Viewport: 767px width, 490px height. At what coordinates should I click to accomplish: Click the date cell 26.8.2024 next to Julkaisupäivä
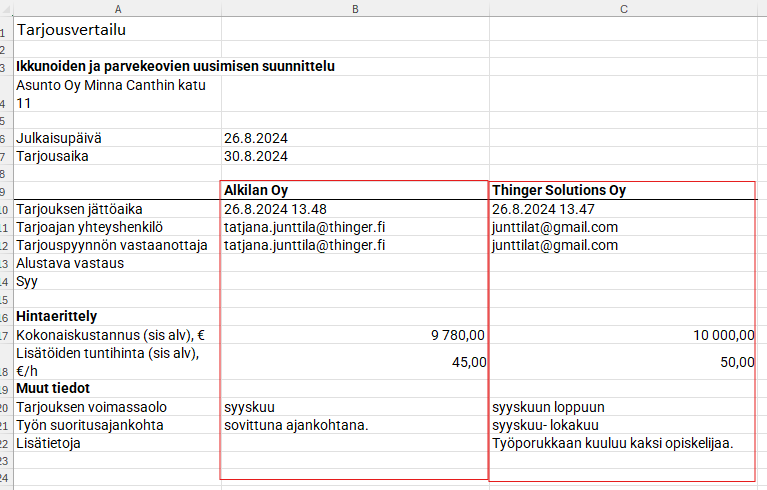[355, 138]
